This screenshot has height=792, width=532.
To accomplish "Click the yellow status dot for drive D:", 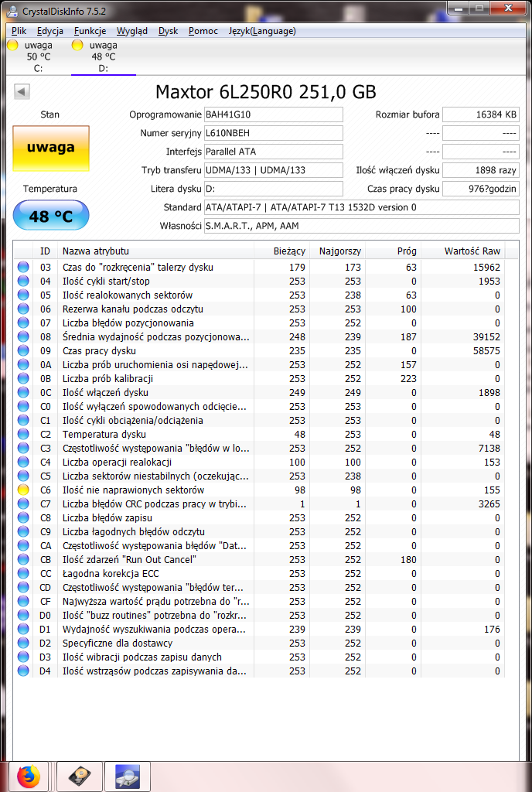I will pos(77,45).
